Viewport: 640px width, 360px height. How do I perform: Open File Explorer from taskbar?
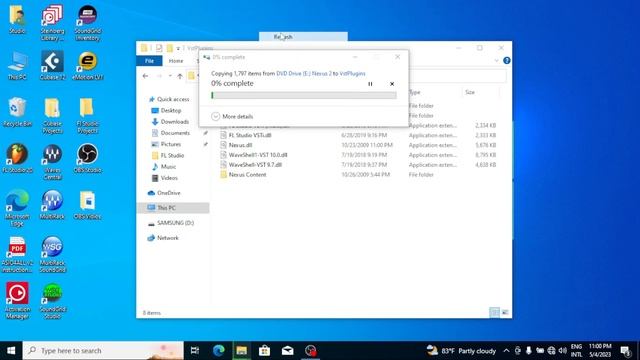point(242,351)
